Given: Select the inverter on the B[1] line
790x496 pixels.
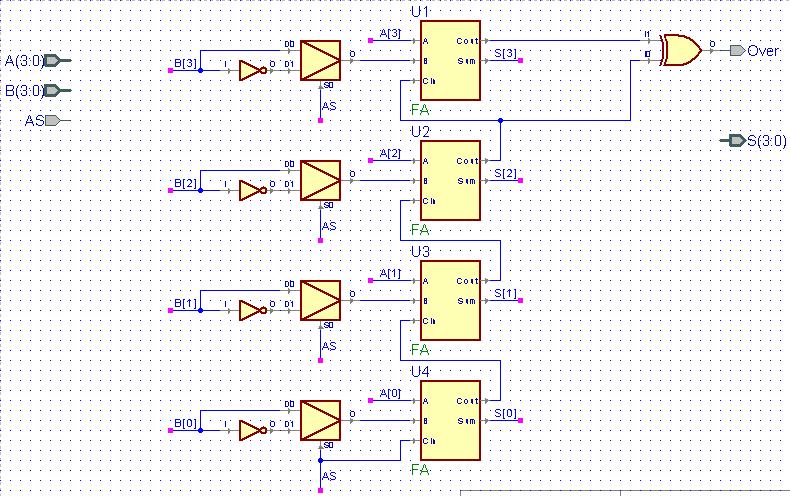Looking at the screenshot, I should 252,311.
